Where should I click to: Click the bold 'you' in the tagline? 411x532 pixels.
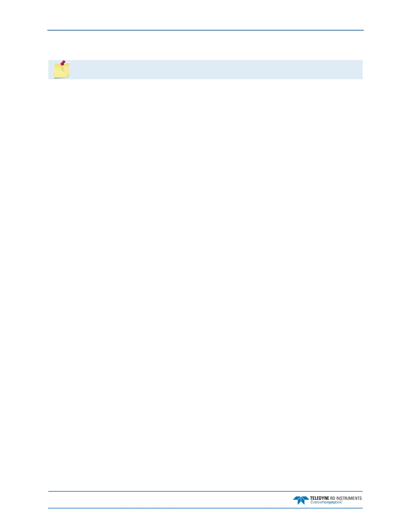332,502
